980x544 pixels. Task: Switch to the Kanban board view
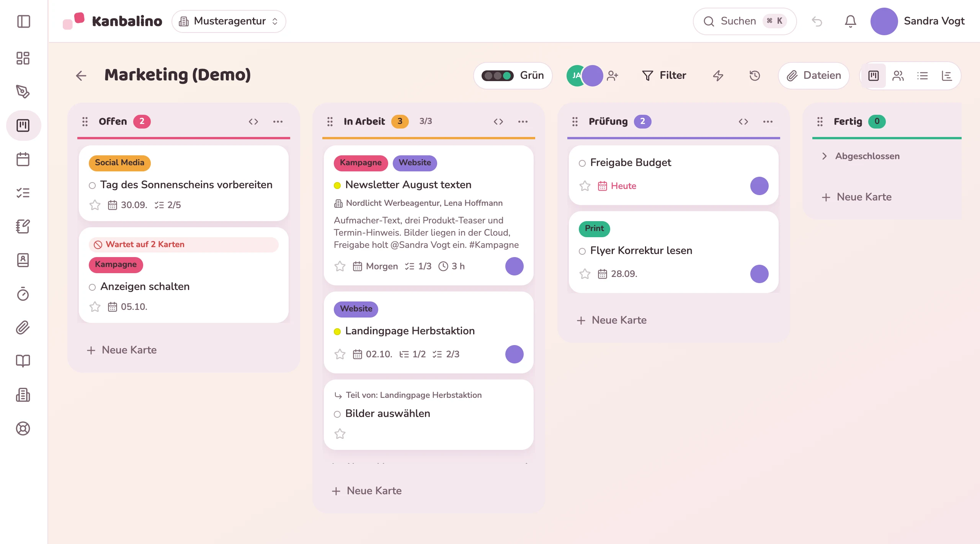tap(874, 76)
